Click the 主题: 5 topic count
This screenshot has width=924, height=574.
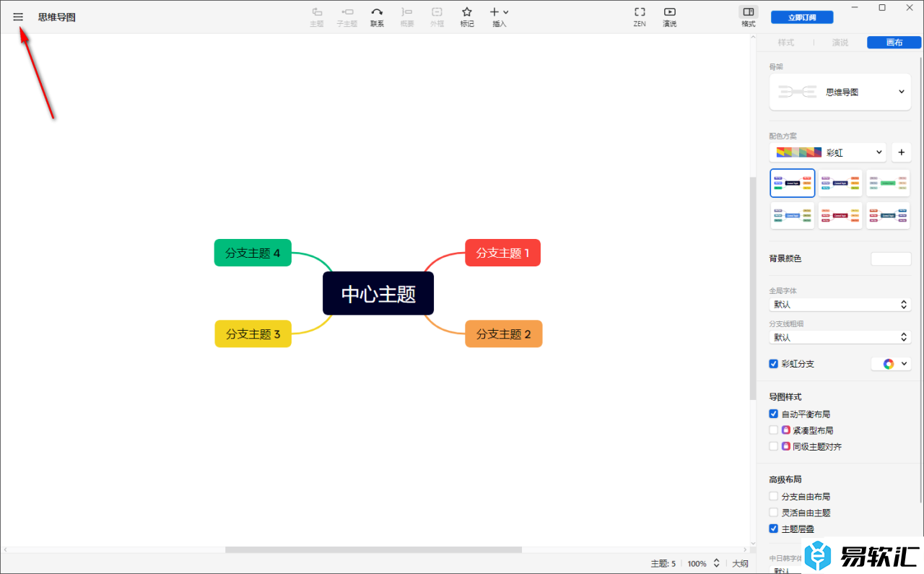(663, 563)
